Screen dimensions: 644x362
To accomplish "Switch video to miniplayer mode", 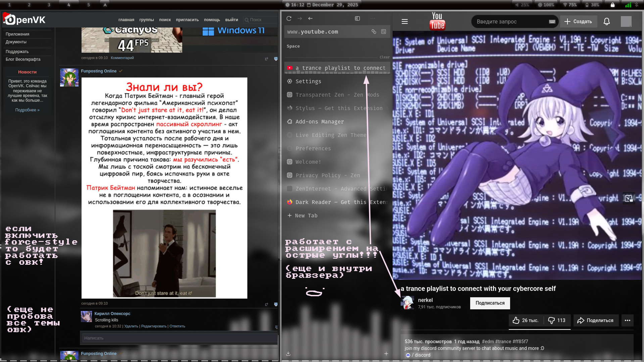I will (629, 198).
